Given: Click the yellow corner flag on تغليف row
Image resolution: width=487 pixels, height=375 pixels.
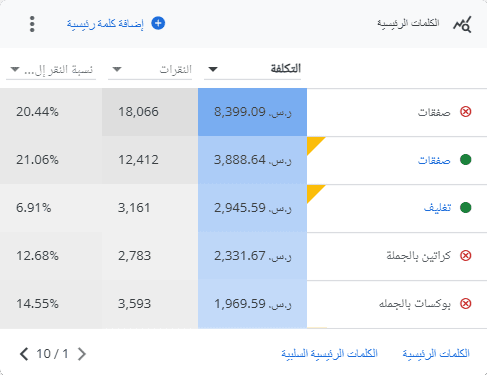Looking at the screenshot, I should point(314,192).
